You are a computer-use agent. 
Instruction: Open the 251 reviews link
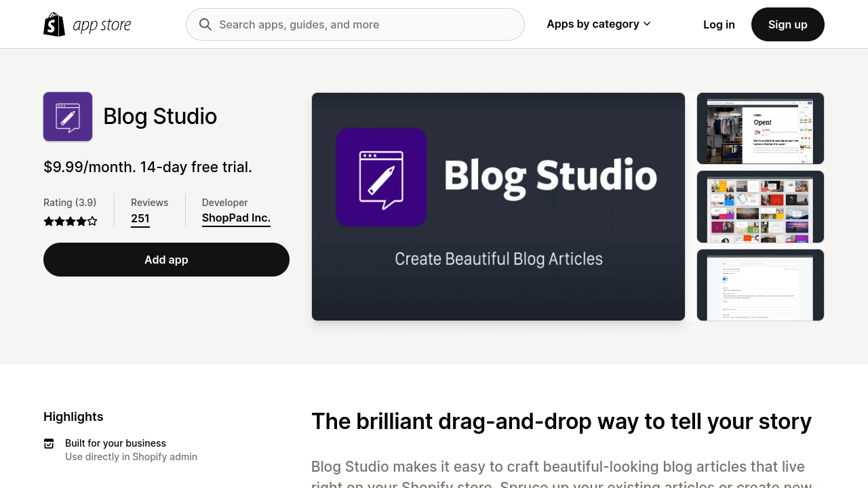click(140, 218)
